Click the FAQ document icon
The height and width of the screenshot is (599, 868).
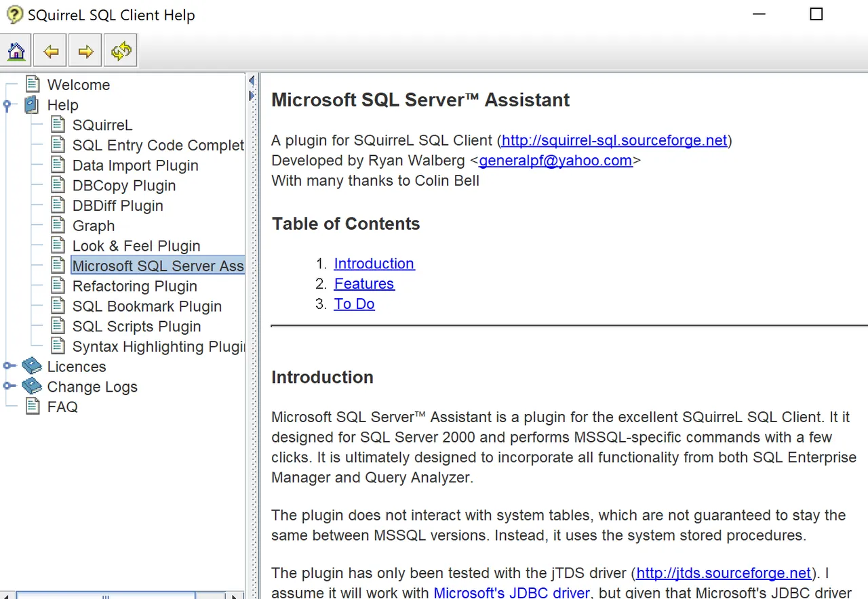[33, 407]
